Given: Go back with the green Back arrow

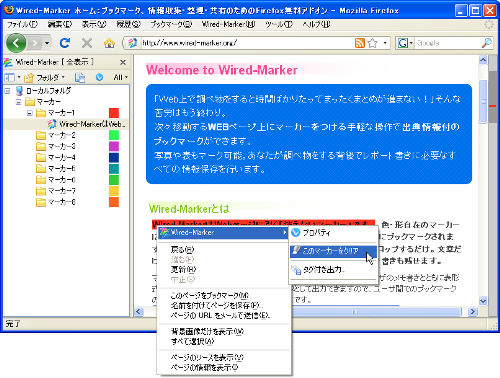Looking at the screenshot, I should pos(16,43).
